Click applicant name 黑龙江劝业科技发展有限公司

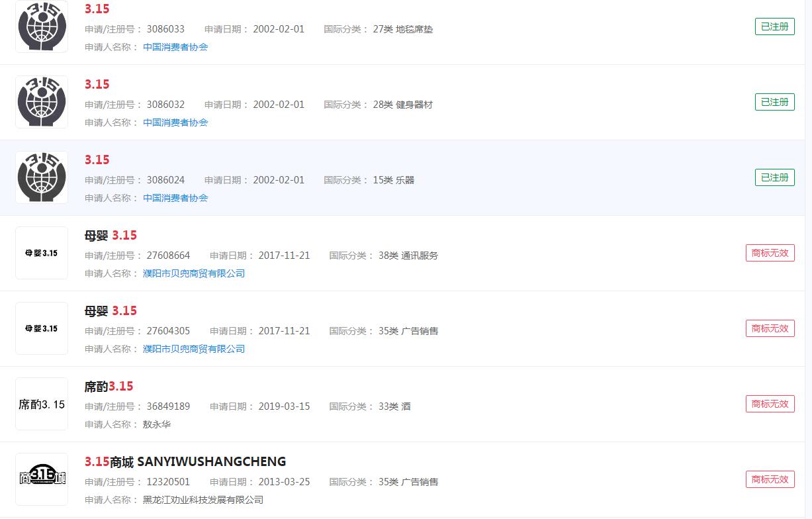(203, 500)
